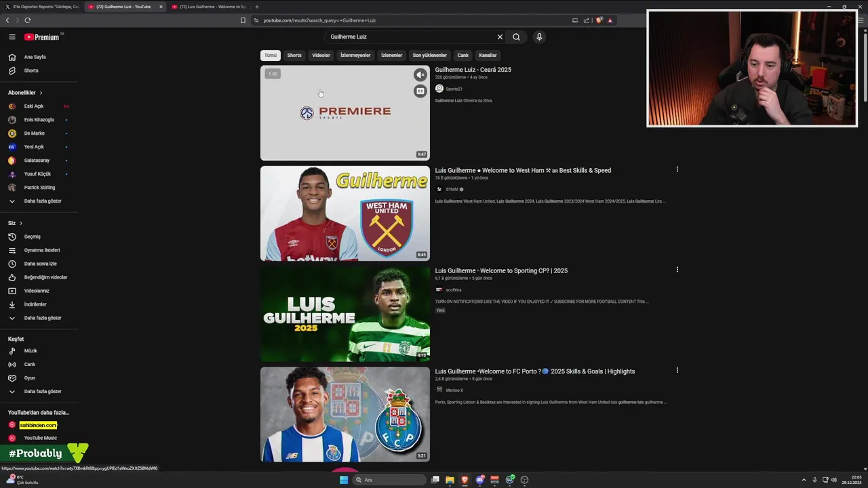Select the İzlenenler filter chip
The image size is (868, 488).
point(391,56)
